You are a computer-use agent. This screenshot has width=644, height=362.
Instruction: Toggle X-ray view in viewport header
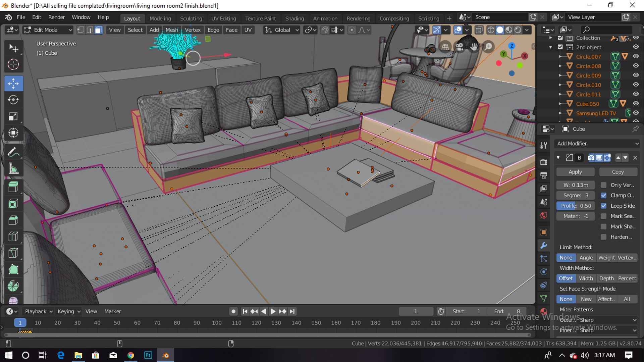point(479,30)
